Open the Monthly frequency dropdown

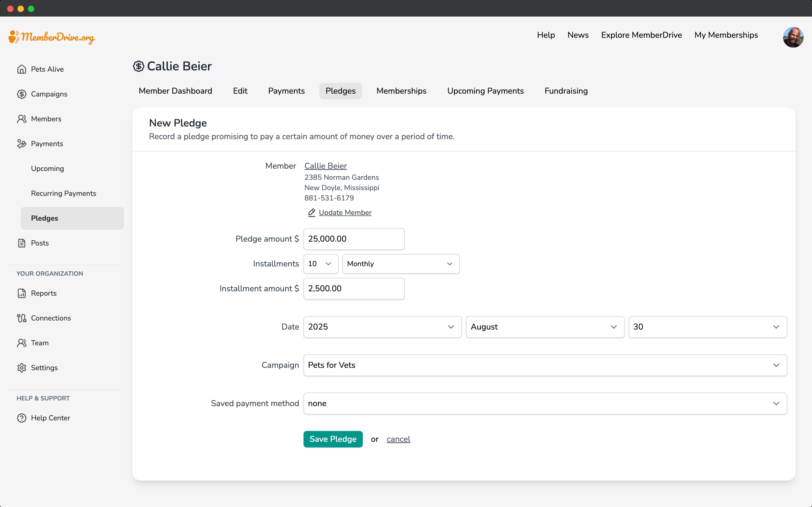(401, 264)
